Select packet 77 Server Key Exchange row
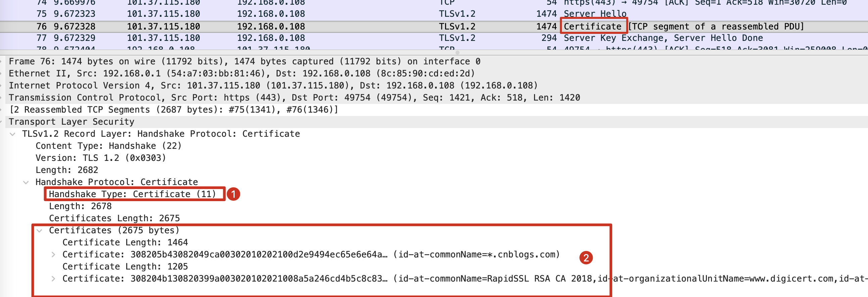The image size is (868, 297). pos(434,38)
